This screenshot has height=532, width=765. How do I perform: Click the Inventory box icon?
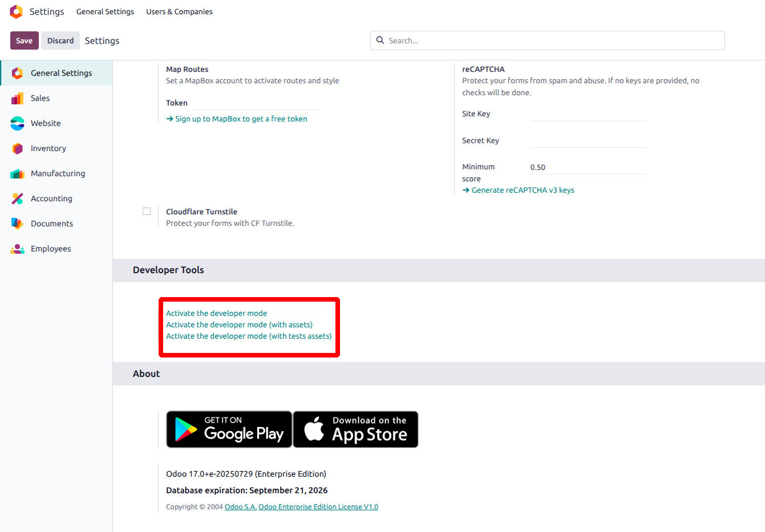tap(17, 148)
